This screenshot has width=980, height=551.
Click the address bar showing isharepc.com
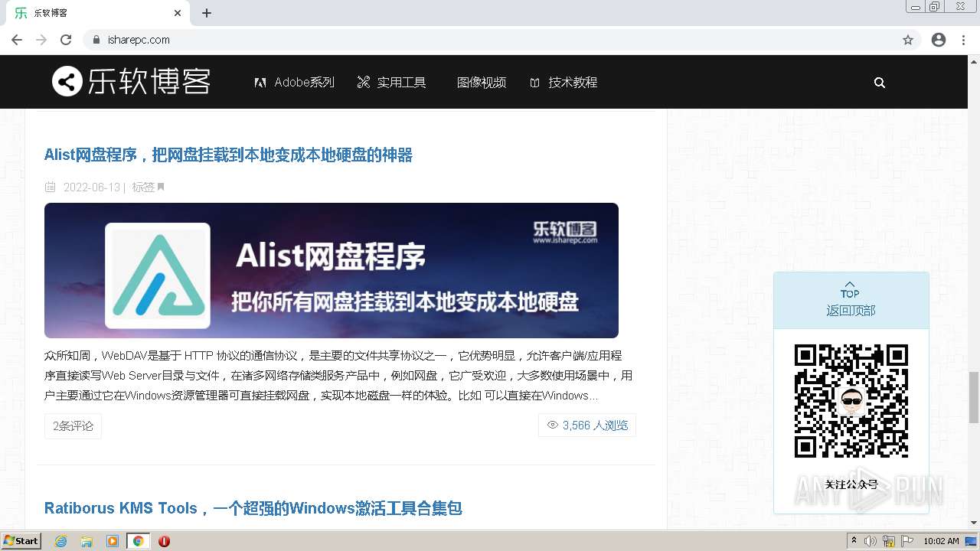pos(501,40)
